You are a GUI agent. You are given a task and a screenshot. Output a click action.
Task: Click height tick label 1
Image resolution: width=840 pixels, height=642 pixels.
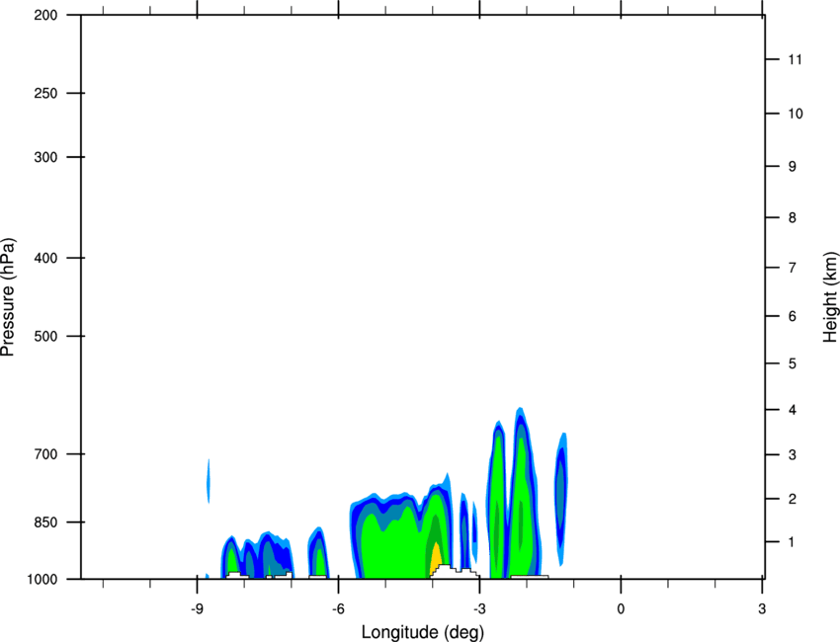792,542
